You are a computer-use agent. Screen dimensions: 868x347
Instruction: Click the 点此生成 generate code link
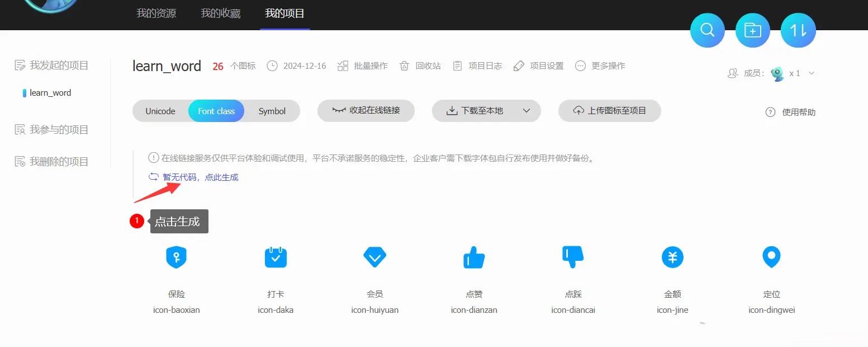pos(221,176)
